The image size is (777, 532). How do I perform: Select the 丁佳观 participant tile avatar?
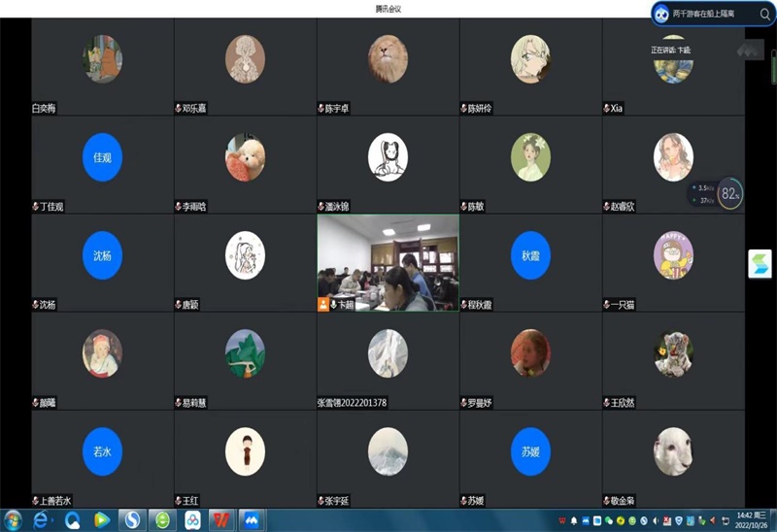click(x=102, y=157)
